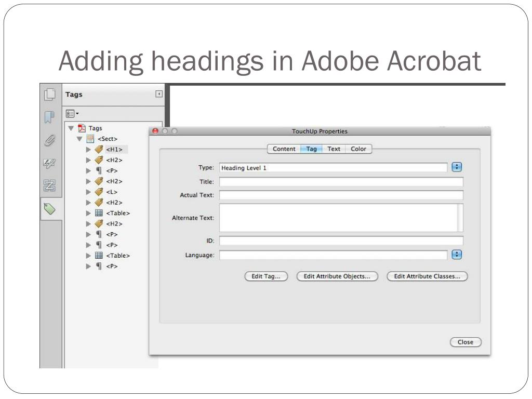Focus the Actual Text input field
The width and height of the screenshot is (532, 399).
pyautogui.click(x=341, y=195)
